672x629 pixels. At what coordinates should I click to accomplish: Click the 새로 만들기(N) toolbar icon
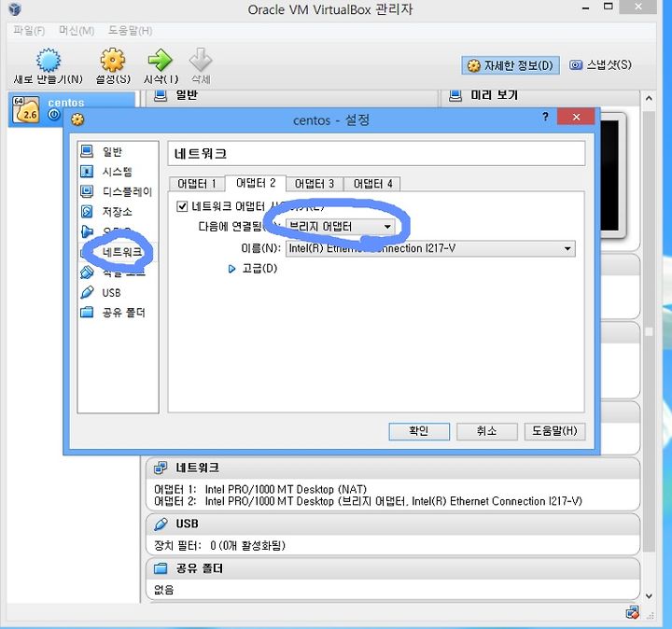pos(48,61)
